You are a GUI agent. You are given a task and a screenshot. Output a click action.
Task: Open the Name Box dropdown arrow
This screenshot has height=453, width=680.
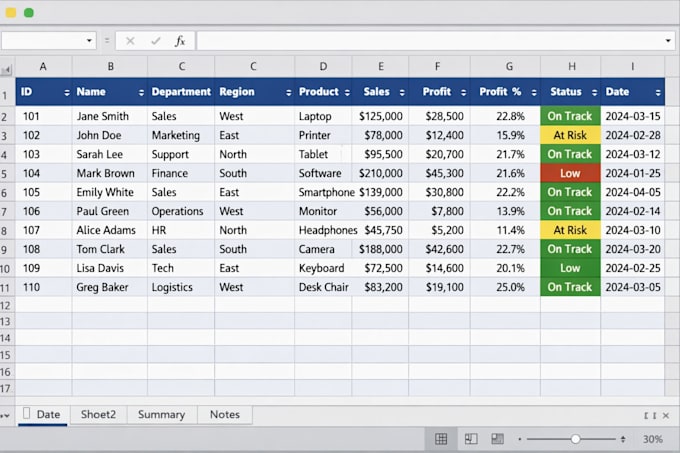[x=89, y=41]
